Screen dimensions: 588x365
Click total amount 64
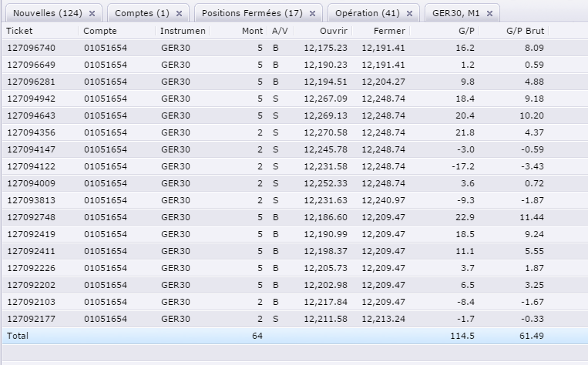click(257, 336)
